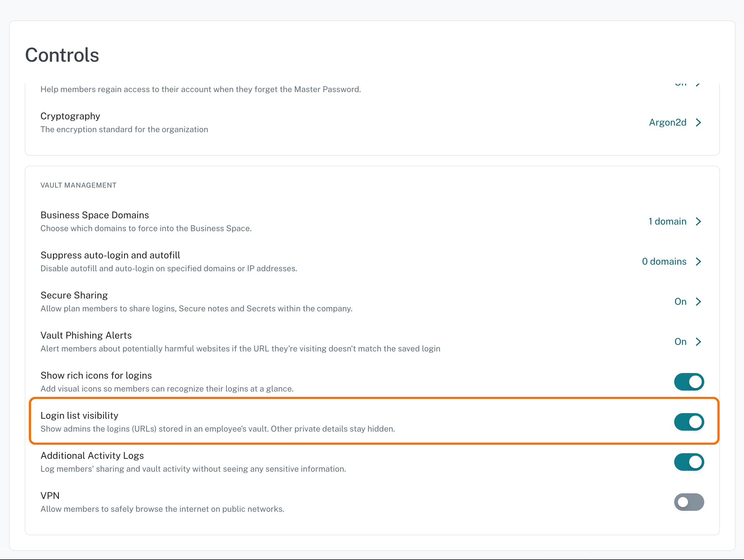The width and height of the screenshot is (744, 560).
Task: Enable the VPN toggle
Action: point(689,502)
